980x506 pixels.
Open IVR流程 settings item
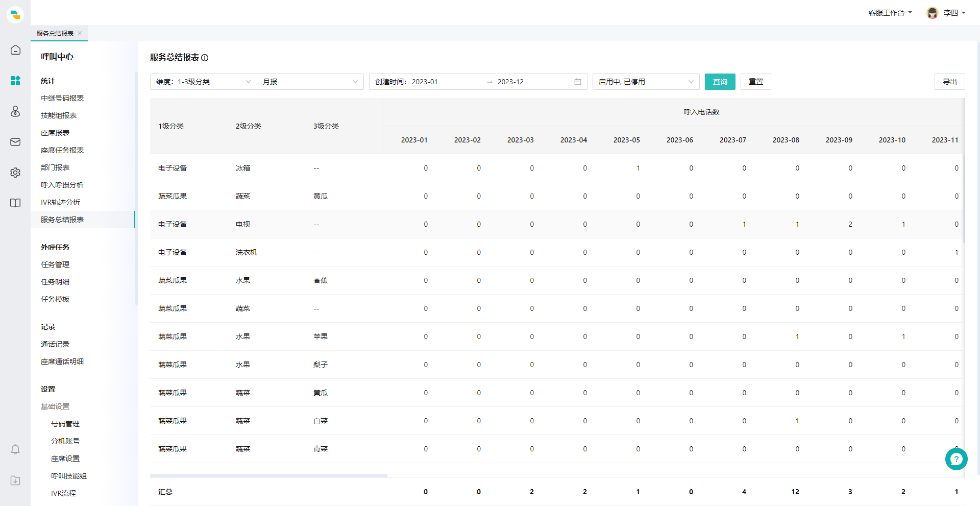pyautogui.click(x=63, y=493)
